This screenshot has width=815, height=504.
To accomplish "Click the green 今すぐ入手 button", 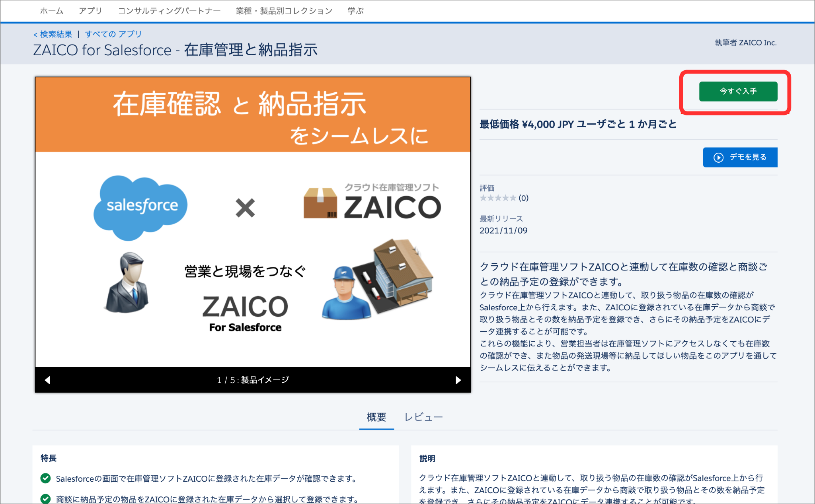I will click(738, 91).
